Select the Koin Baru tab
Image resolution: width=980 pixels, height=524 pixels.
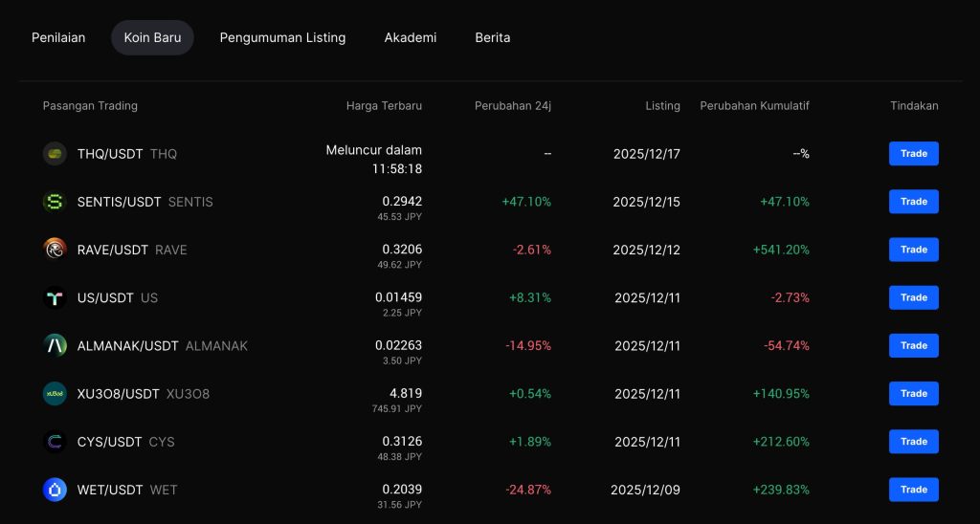[x=152, y=37]
